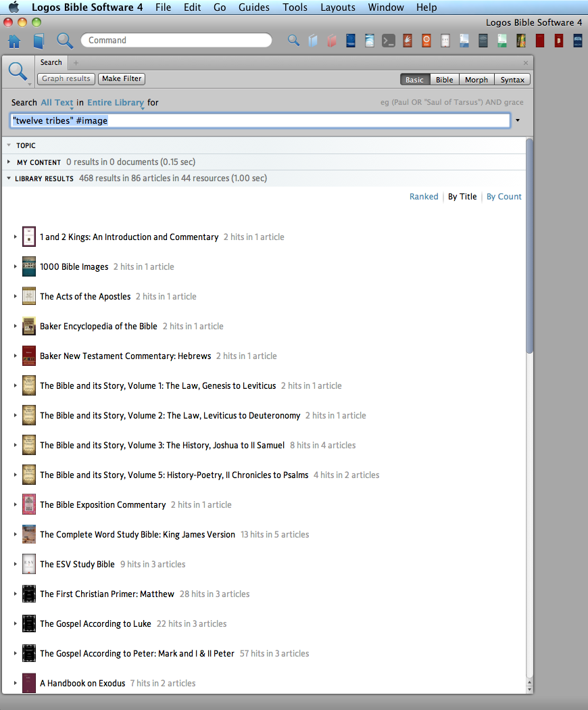Launch the command prompt terminal shortcut icon
588x710 pixels.
(389, 41)
